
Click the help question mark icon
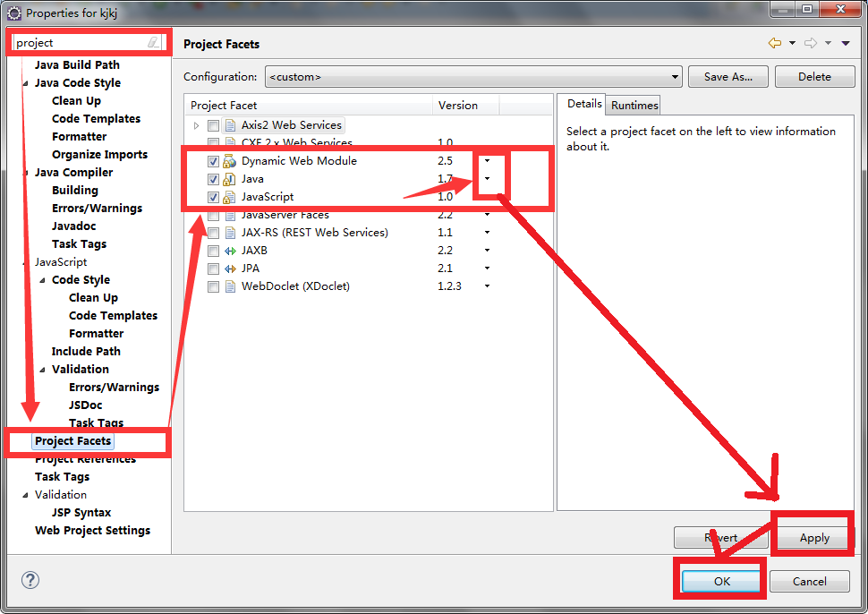tap(30, 580)
